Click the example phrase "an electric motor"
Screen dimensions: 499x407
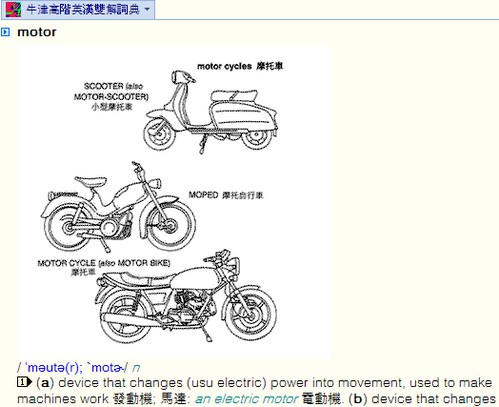[x=246, y=399]
